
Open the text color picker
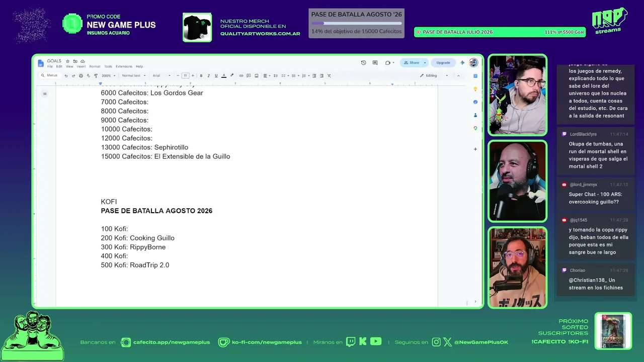[x=224, y=76]
